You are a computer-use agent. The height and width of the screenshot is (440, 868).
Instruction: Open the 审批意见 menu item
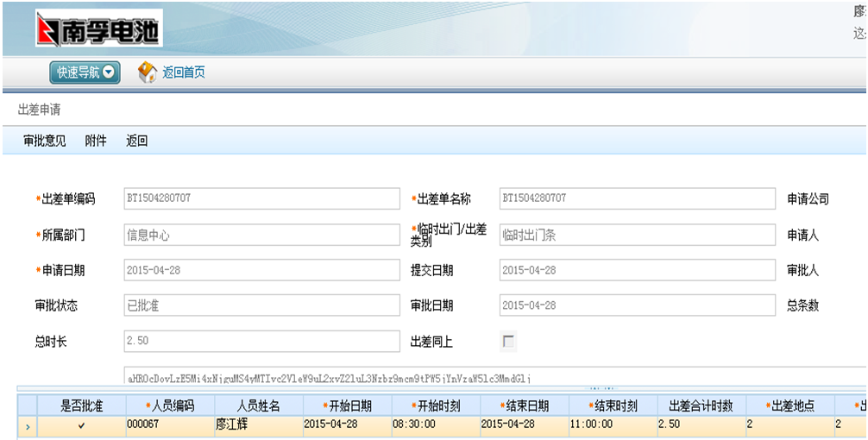[x=45, y=141]
